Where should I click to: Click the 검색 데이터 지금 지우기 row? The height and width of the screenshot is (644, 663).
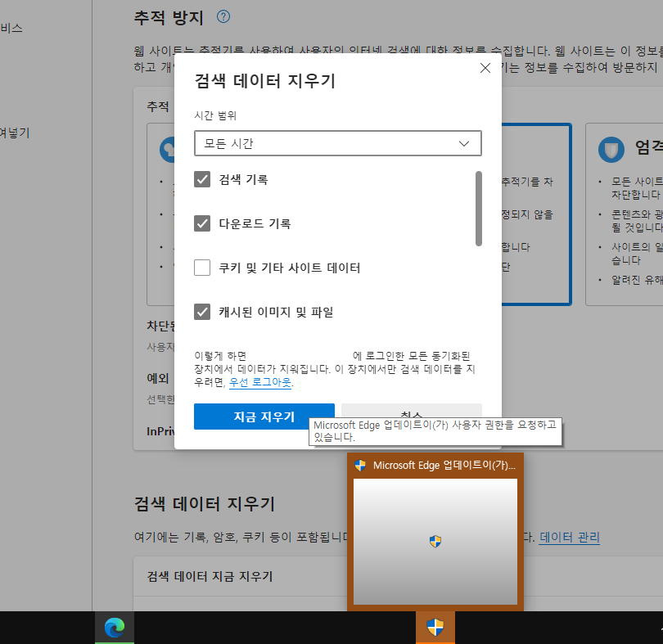point(398,576)
